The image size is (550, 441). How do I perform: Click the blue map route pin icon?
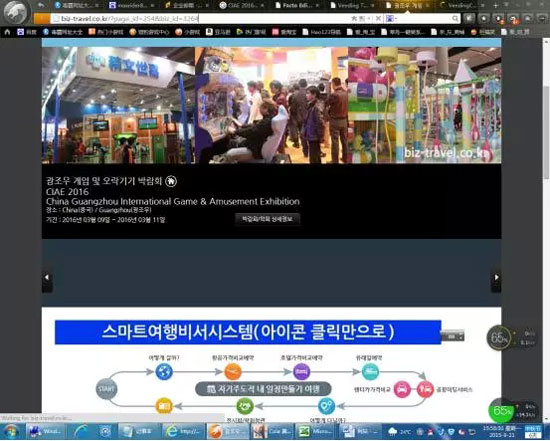point(327,406)
